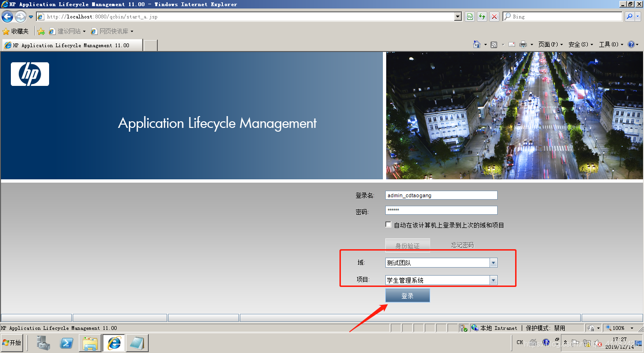The image size is (644, 353).
Task: Open the 网页快讯库 web slice gallery
Action: (x=112, y=31)
